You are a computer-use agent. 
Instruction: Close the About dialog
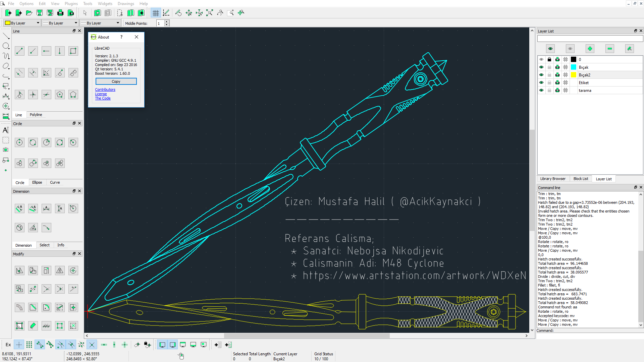coord(137,37)
